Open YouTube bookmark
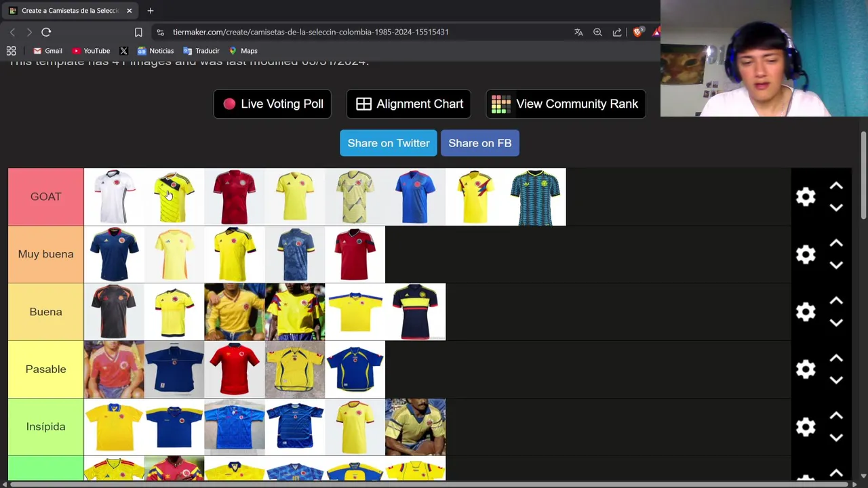 point(91,51)
